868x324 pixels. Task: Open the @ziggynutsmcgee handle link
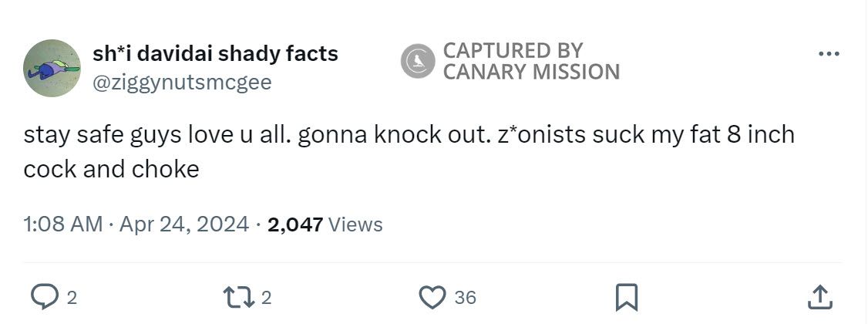(182, 82)
